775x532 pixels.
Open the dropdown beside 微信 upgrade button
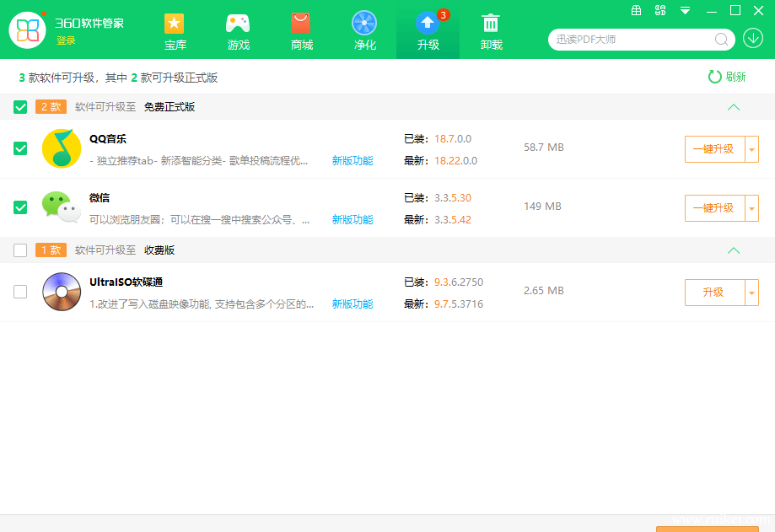pyautogui.click(x=751, y=208)
